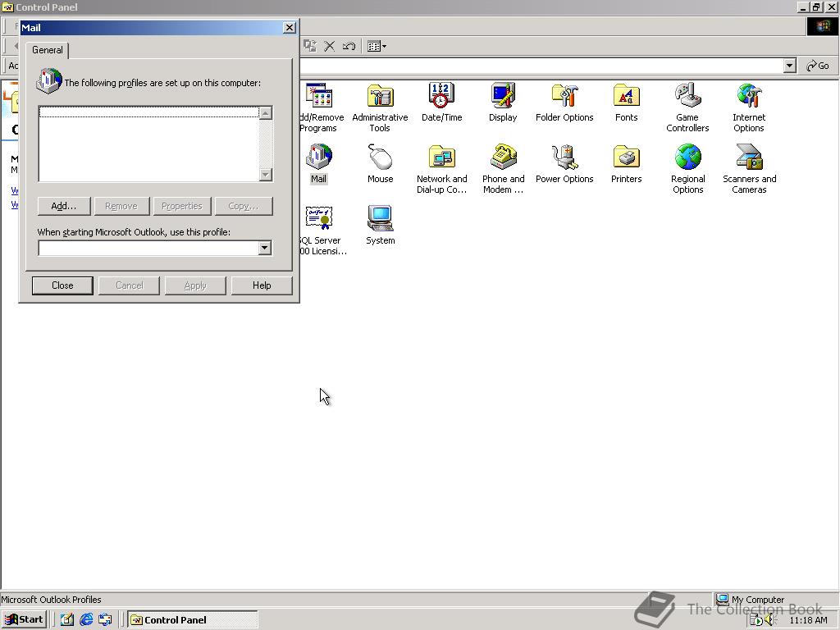This screenshot has width=840, height=630.
Task: Click the Control Panel taskbar button
Action: click(193, 620)
